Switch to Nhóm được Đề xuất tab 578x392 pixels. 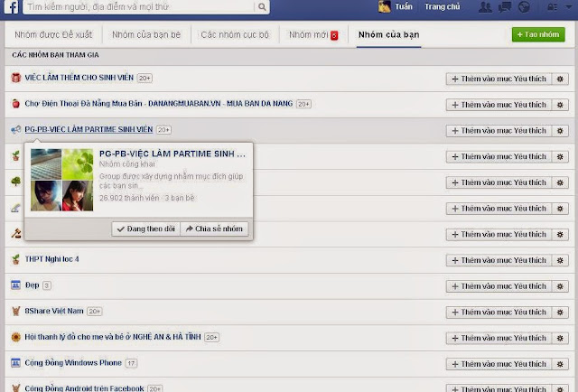[x=53, y=34]
